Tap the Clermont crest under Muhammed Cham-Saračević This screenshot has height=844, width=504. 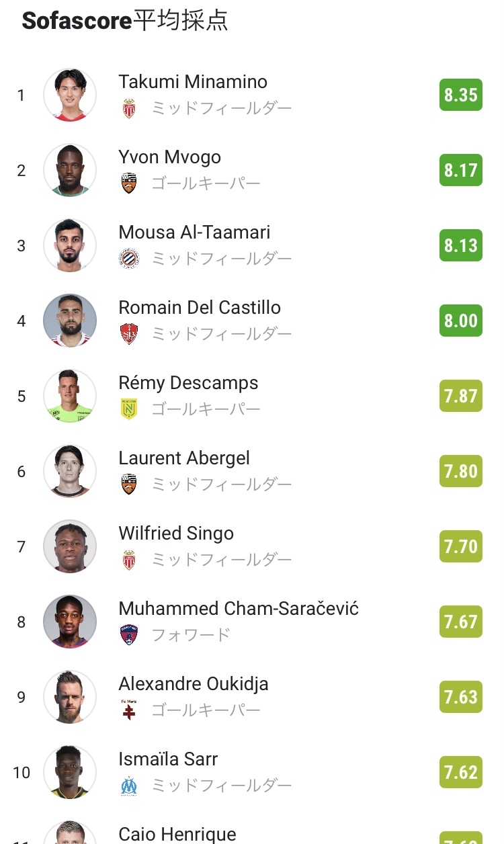pos(129,635)
